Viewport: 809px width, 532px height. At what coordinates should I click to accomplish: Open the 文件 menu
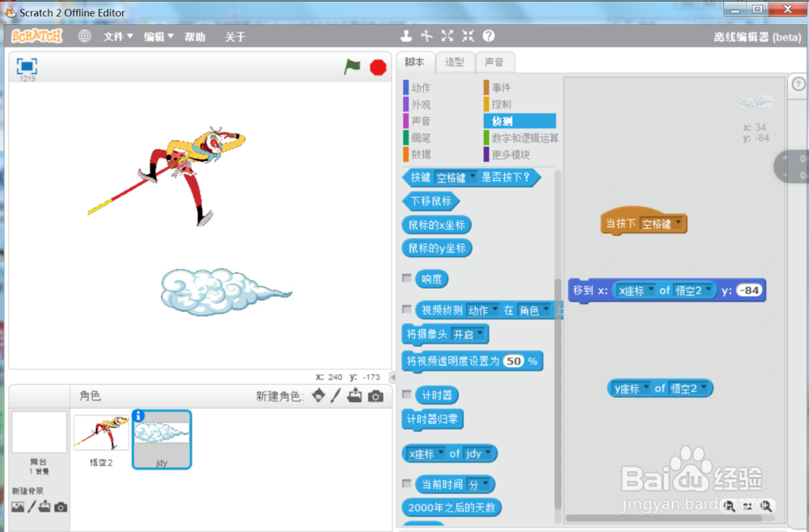[x=118, y=36]
